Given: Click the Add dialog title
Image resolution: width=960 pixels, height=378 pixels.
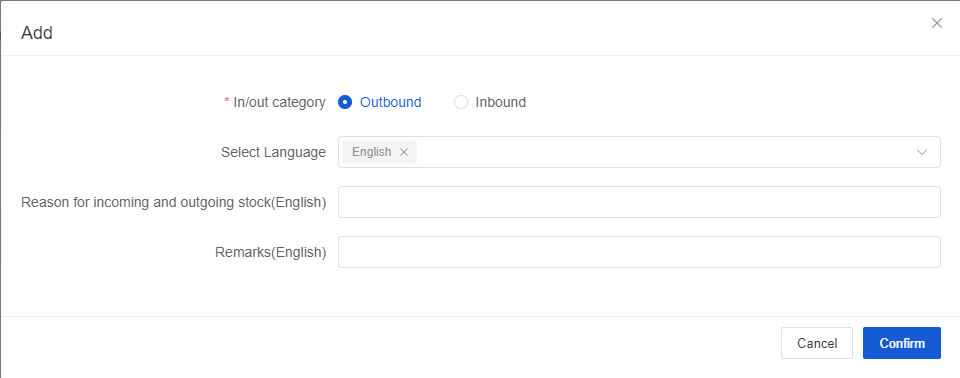Looking at the screenshot, I should coord(37,32).
